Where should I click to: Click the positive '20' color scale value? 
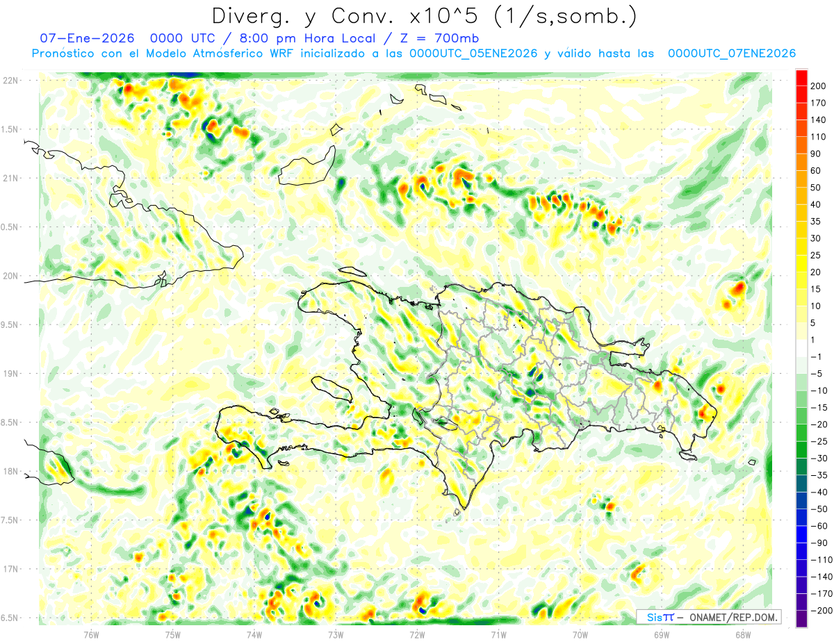coord(817,272)
